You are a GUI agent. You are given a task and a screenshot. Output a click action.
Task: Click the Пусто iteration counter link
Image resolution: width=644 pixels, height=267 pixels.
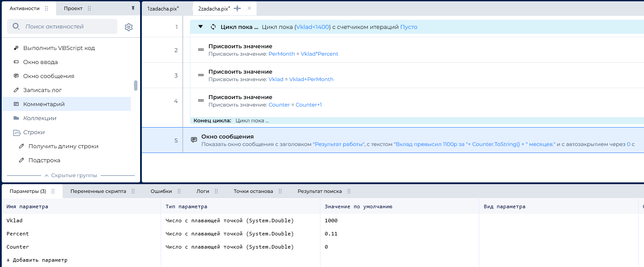(x=409, y=27)
